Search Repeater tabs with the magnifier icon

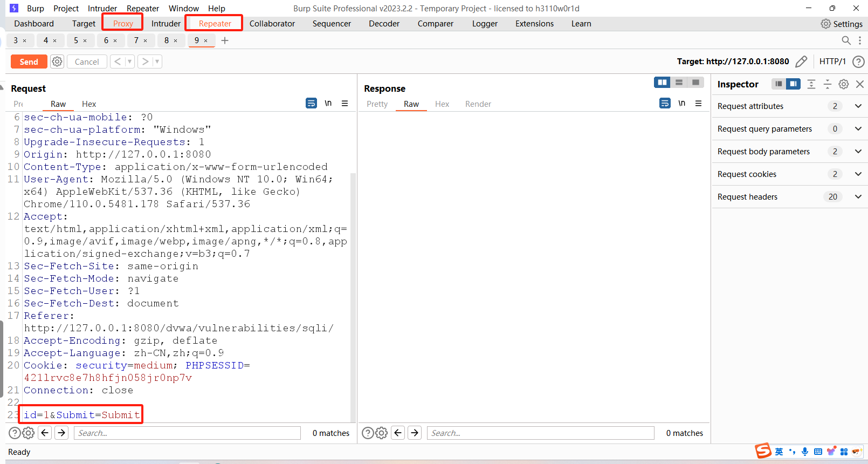click(x=846, y=40)
